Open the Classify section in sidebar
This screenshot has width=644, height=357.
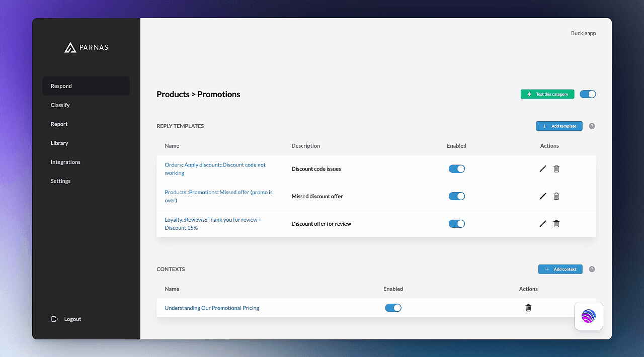pyautogui.click(x=60, y=105)
